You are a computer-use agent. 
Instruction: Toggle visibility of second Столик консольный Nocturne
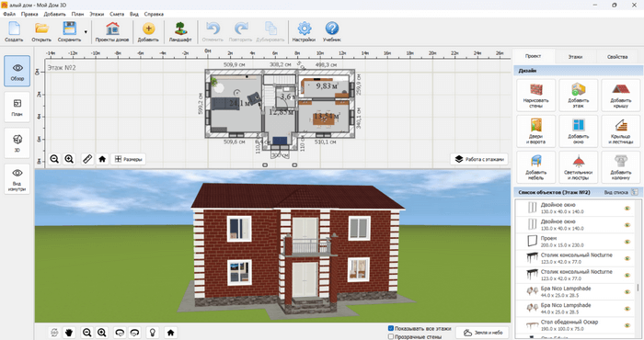tap(627, 275)
